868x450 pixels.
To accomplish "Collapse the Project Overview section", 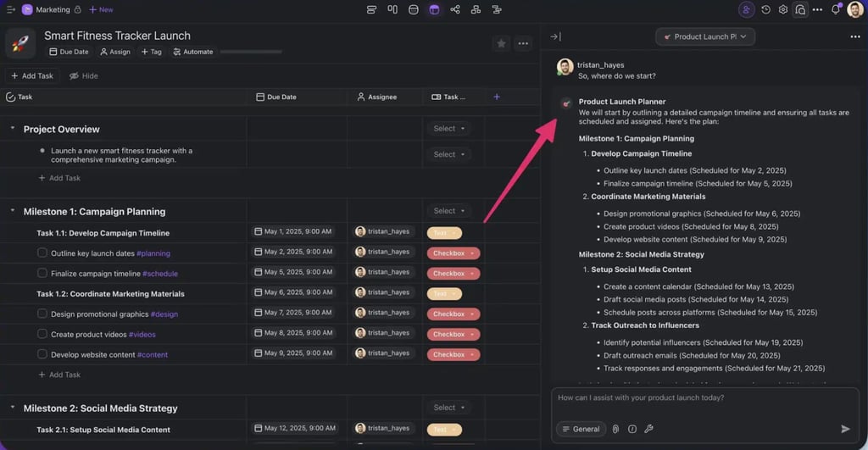I will [x=13, y=129].
